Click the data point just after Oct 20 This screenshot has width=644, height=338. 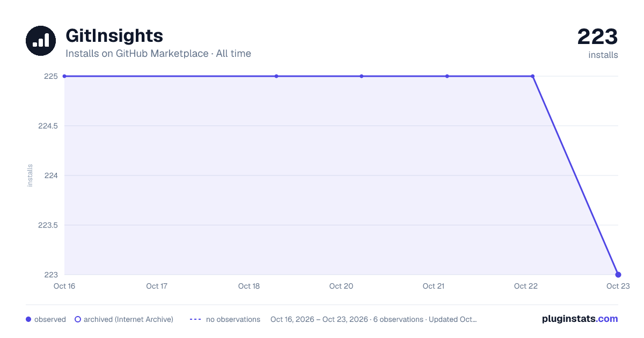pos(362,76)
